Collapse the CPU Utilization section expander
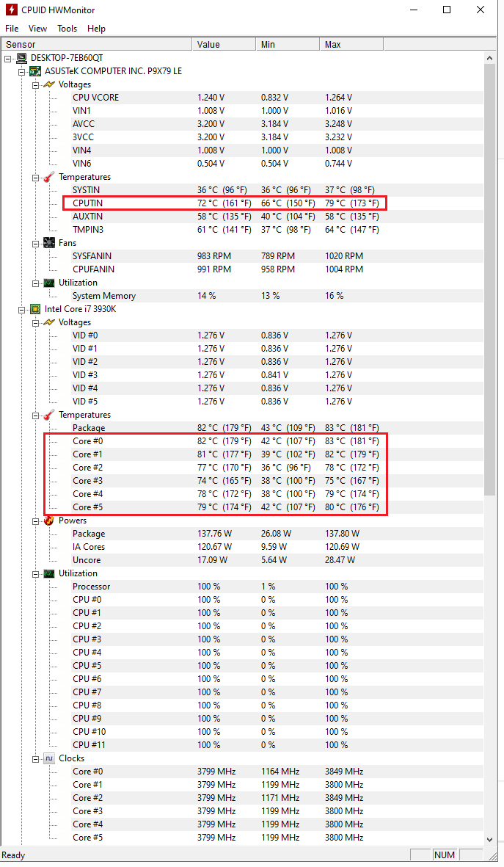 tap(35, 573)
